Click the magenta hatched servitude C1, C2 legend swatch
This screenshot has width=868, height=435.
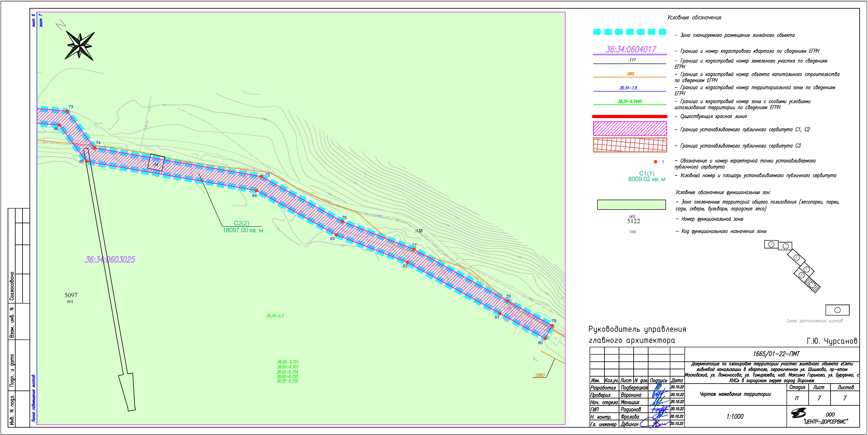[x=630, y=128]
